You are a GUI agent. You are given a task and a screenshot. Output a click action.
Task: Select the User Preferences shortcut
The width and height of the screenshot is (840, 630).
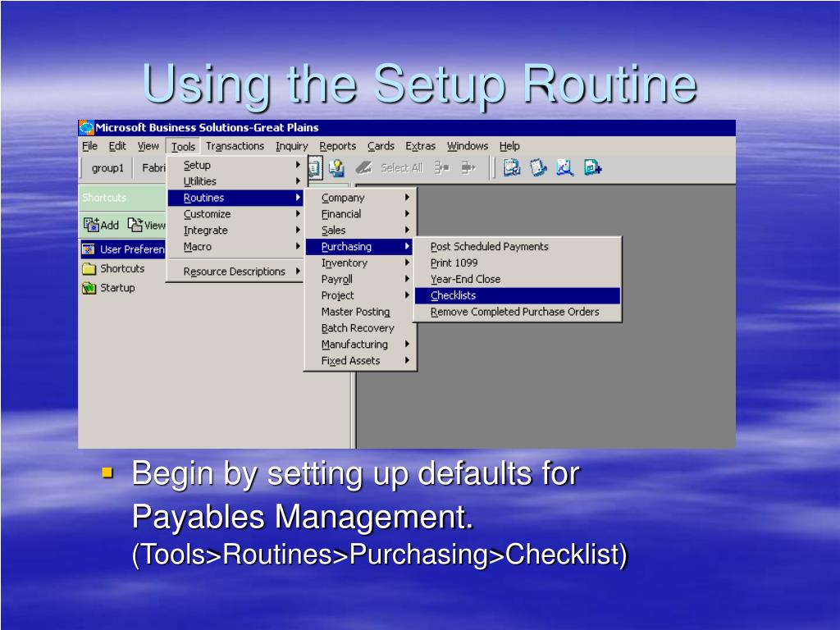pyautogui.click(x=123, y=249)
